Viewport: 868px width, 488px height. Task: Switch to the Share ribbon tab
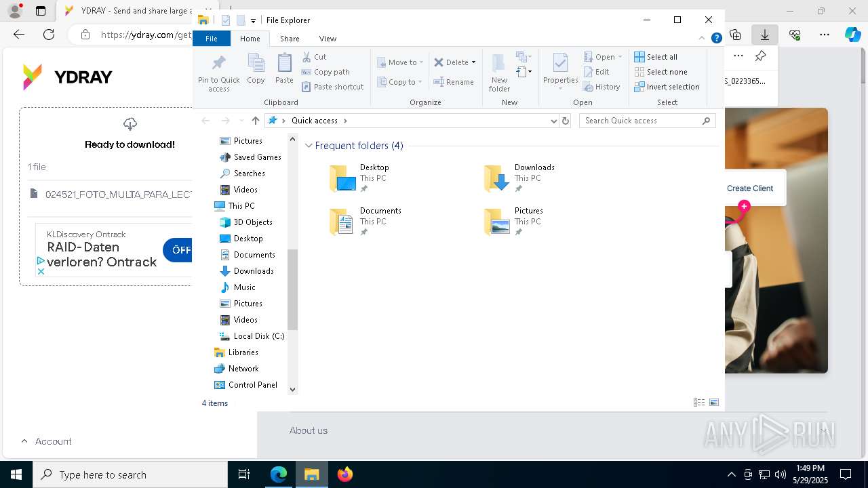[x=290, y=39]
